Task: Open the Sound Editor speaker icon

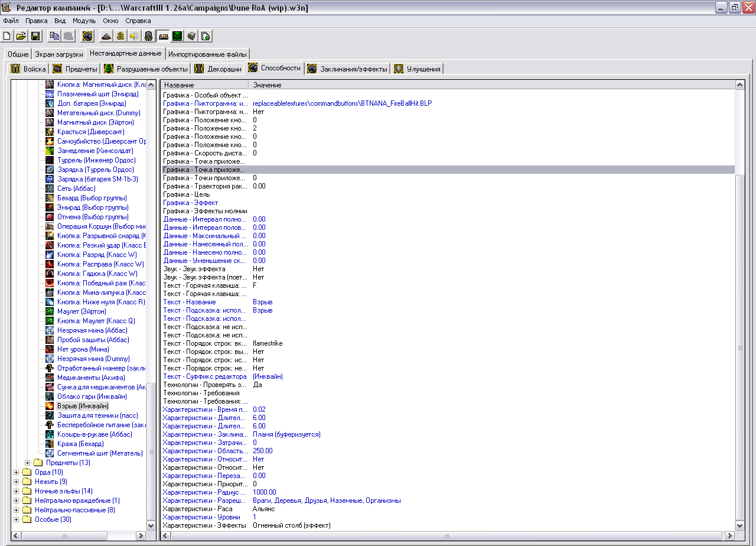Action: click(x=135, y=36)
